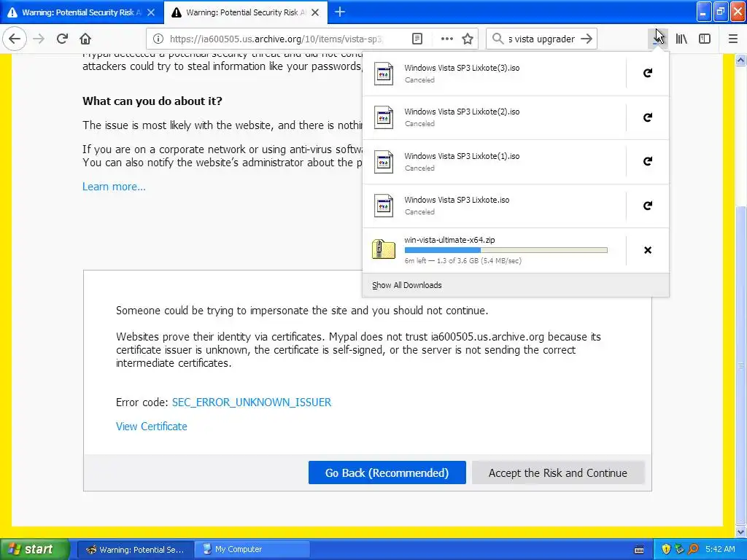This screenshot has height=560, width=747.
Task: Click the search magnifier icon
Action: click(498, 39)
